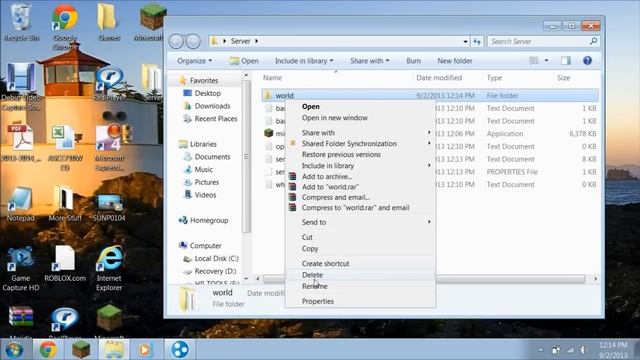Show hidden system tray icons
Screen dimensions: 640x360
(x=541, y=350)
